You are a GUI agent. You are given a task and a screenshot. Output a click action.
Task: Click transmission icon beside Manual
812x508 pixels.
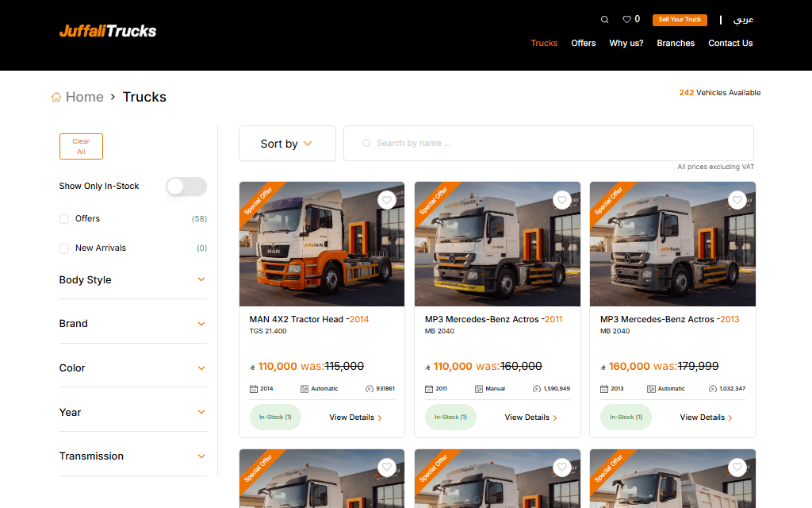[x=479, y=389]
